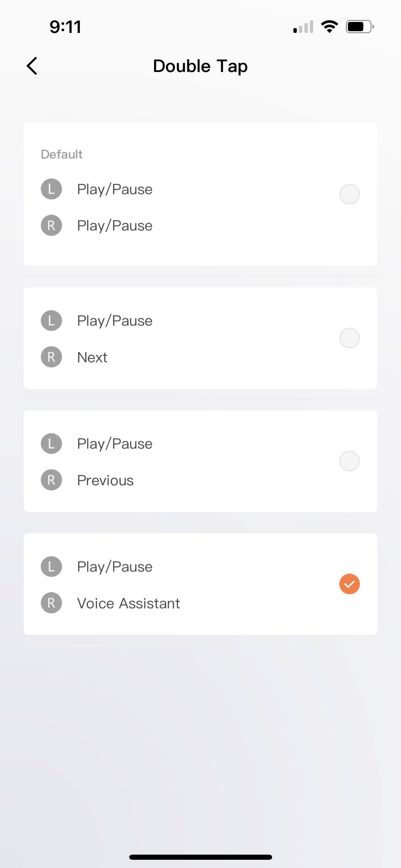Tap the home indicator bar
401x868 pixels.
(200, 857)
